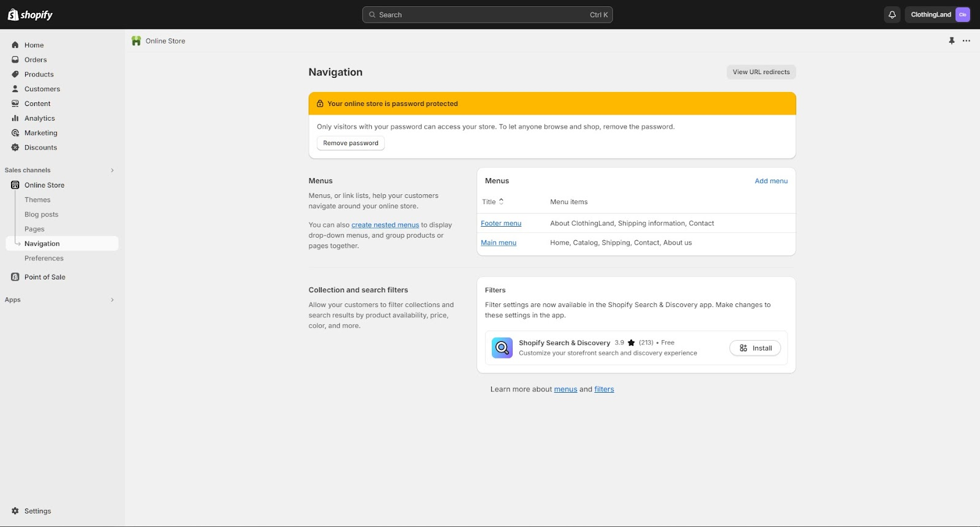Viewport: 980px width, 527px height.
Task: Click the Content icon in sidebar
Action: coord(15,104)
